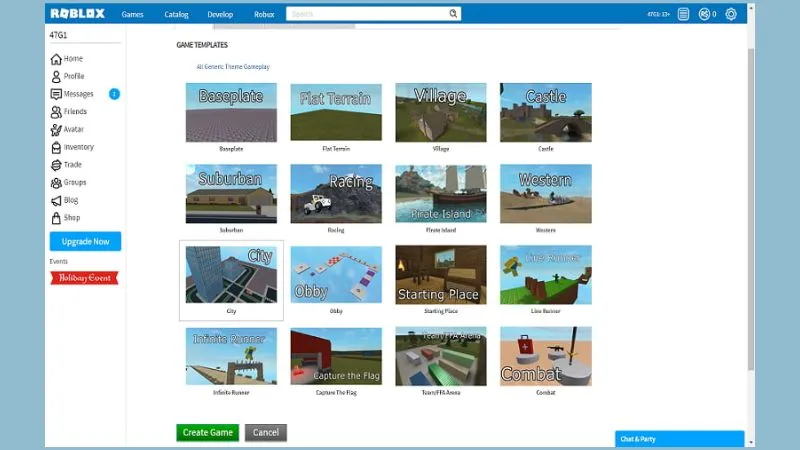Viewport: 800px width, 450px height.
Task: Click the Create Game button
Action: tap(208, 433)
